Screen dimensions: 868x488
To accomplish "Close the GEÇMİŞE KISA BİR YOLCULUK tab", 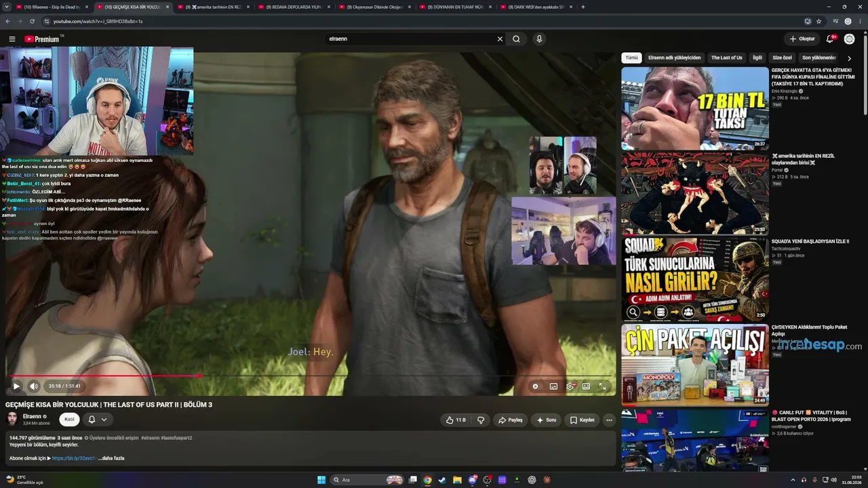I will [x=167, y=7].
